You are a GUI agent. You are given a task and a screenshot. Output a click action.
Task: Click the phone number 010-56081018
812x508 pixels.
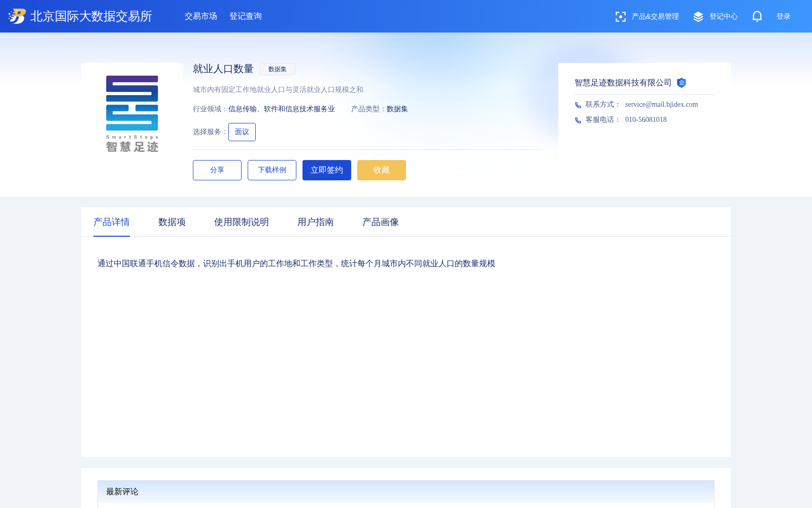coord(646,120)
